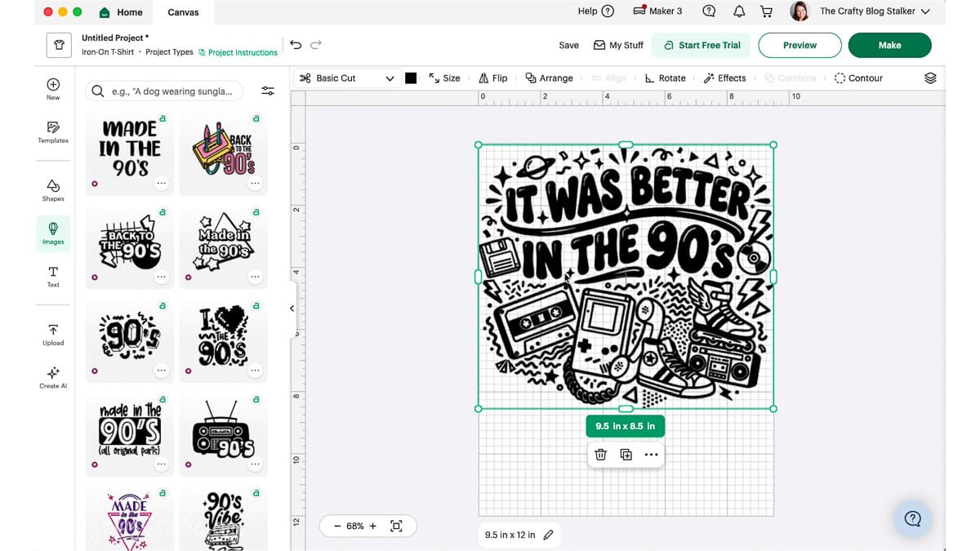Viewport: 980px width, 551px height.
Task: Open the help chat bubble
Action: click(913, 518)
